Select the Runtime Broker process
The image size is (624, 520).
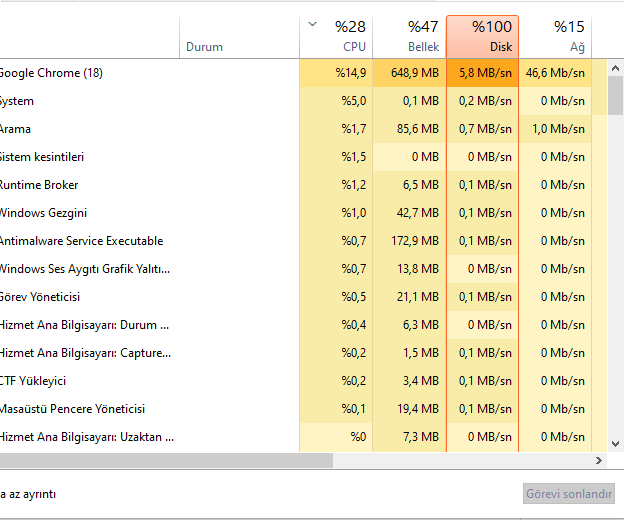pyautogui.click(x=39, y=185)
